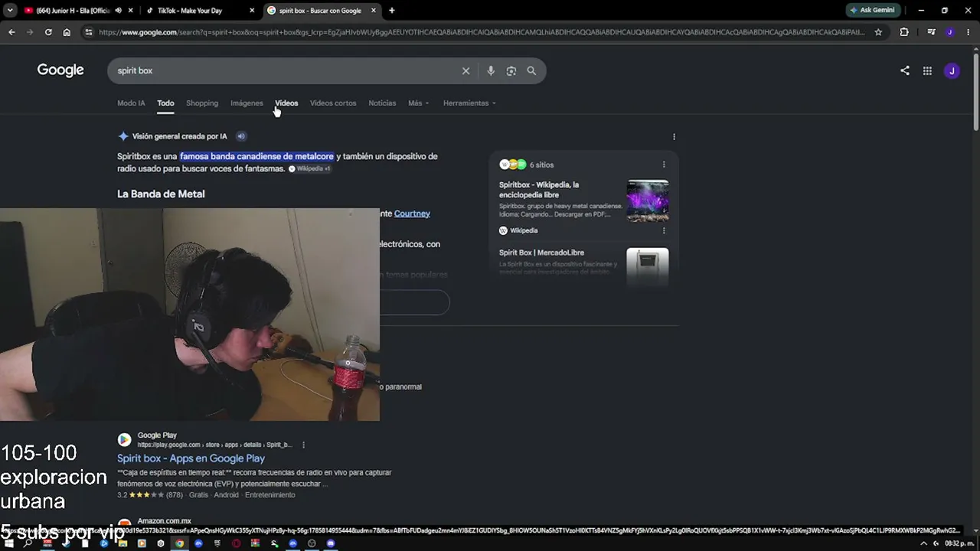Go to Google home via logo

60,70
